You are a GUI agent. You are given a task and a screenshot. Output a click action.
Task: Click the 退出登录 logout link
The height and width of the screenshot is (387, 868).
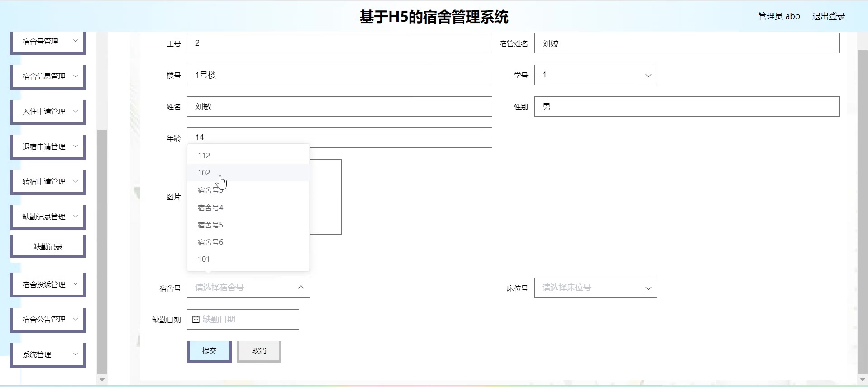click(829, 16)
